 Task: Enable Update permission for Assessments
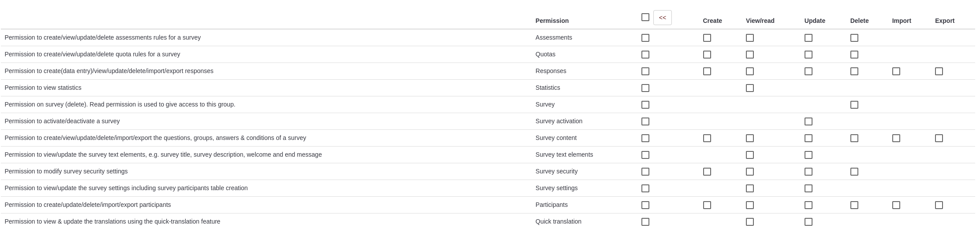[808, 38]
